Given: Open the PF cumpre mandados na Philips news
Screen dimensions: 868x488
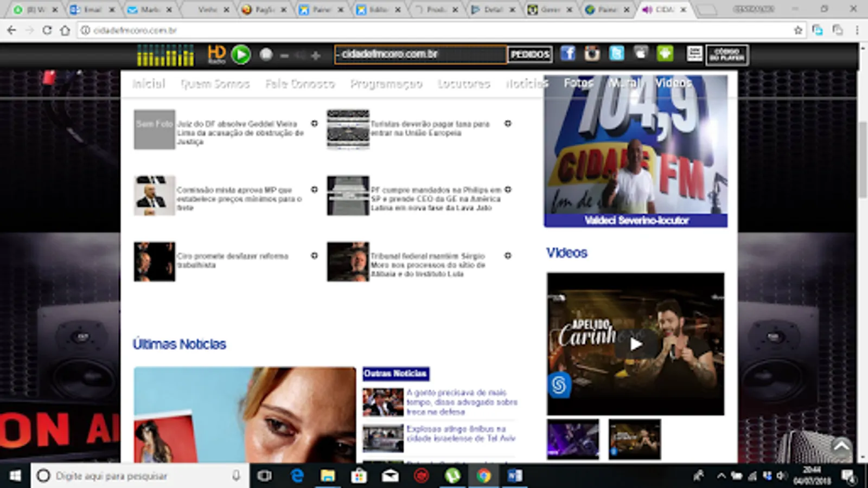Looking at the screenshot, I should coord(436,199).
